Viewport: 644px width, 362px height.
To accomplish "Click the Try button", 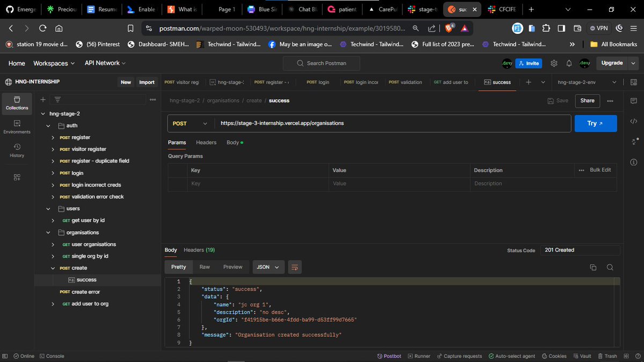I will click(596, 123).
